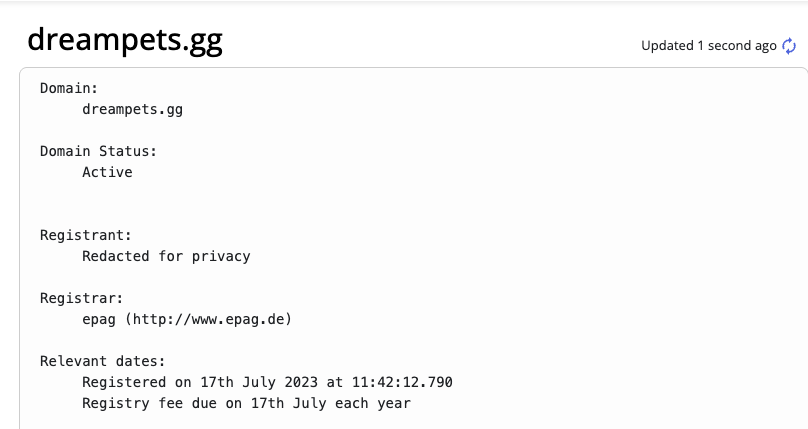
Task: Click the "Domain Status:" label
Action: pyautogui.click(x=98, y=151)
